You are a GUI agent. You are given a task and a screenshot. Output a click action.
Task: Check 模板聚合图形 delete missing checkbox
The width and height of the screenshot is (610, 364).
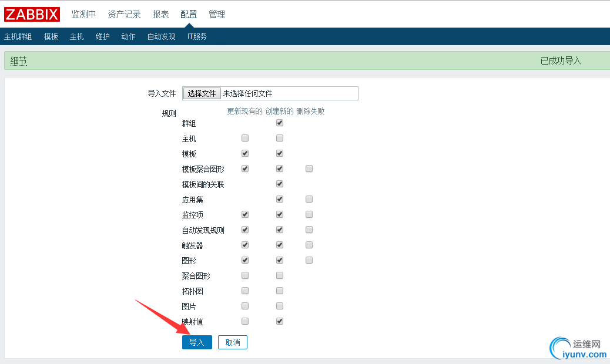309,168
